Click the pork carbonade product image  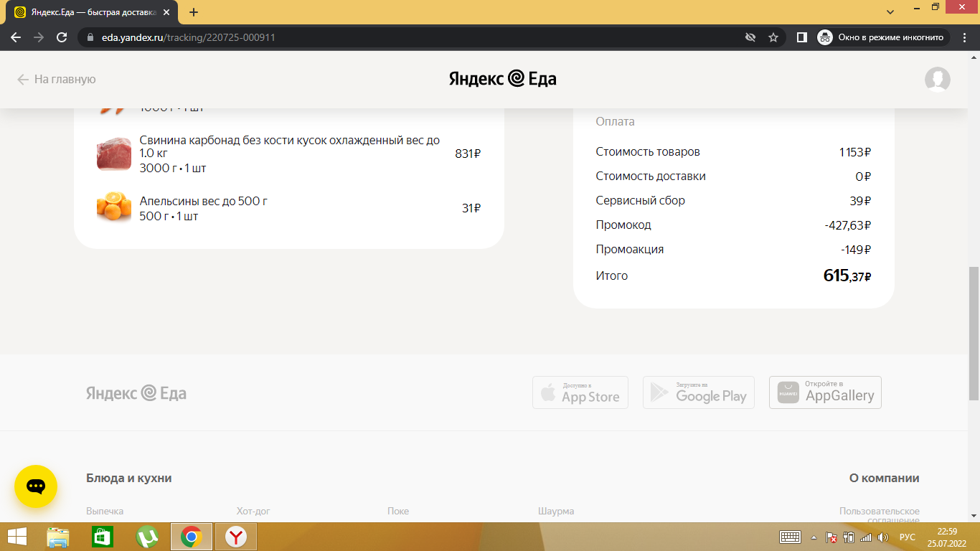click(114, 154)
